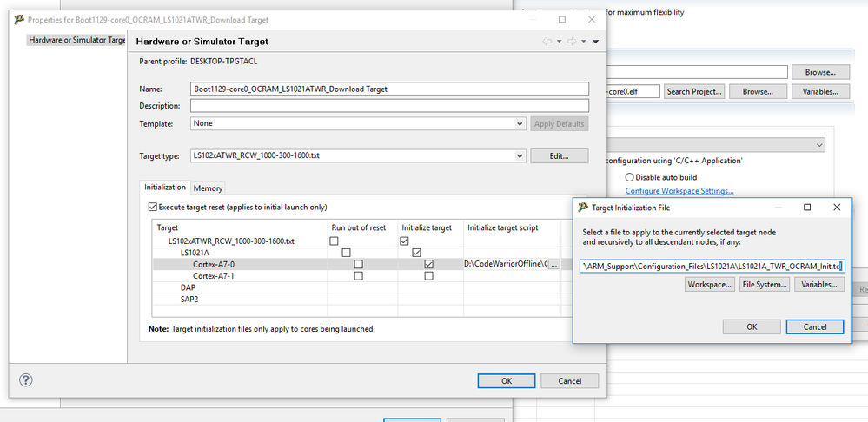Toggle Execute target reset checkbox
The width and height of the screenshot is (868, 422).
tap(152, 208)
